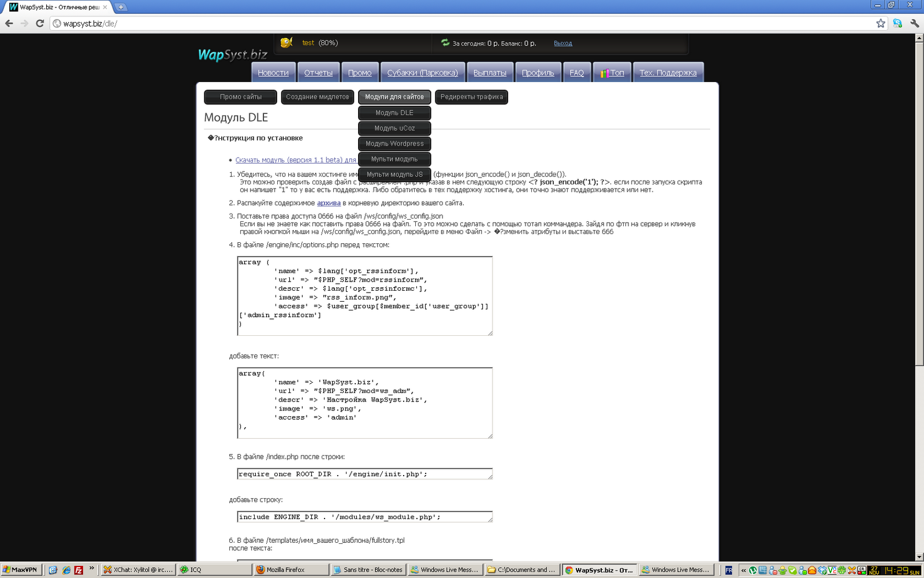The width and height of the screenshot is (924, 578).
Task: Select Модуль Wordpress from the dropdown
Action: tap(394, 143)
